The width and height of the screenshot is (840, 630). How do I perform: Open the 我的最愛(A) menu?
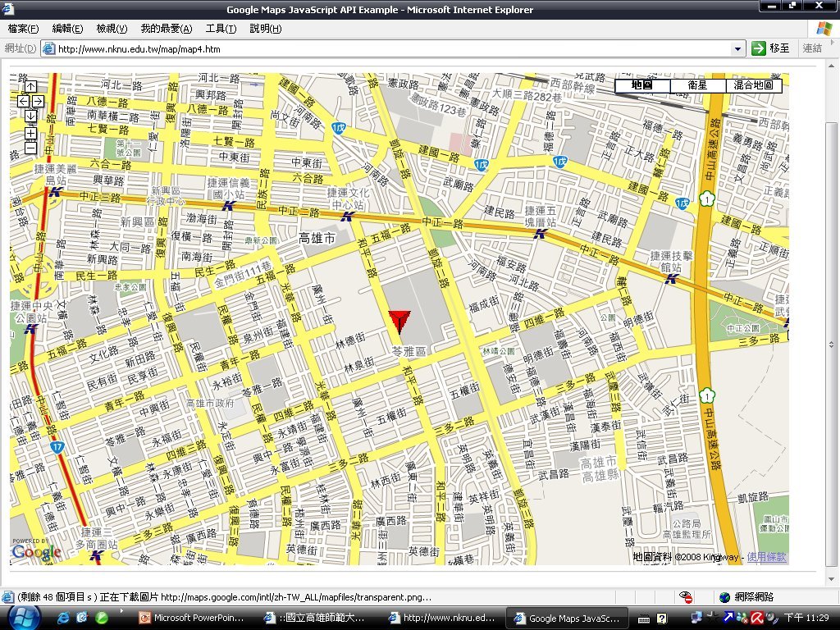(166, 29)
